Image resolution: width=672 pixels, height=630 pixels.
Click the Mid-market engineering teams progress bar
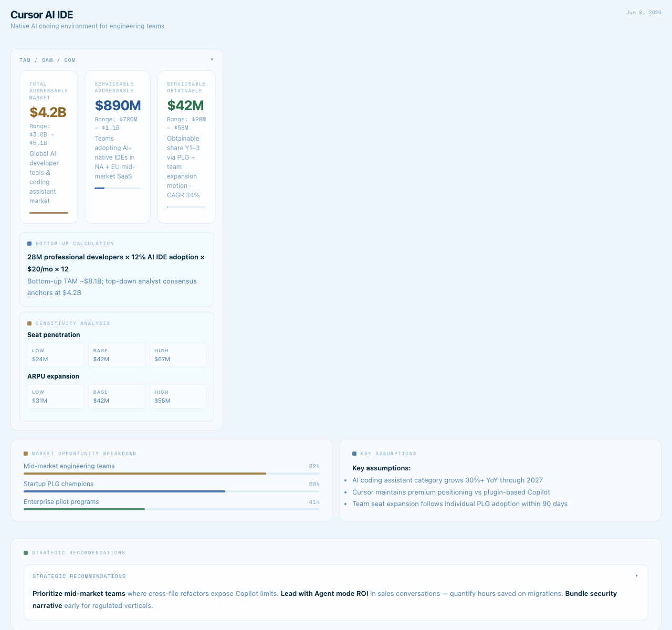tap(172, 474)
